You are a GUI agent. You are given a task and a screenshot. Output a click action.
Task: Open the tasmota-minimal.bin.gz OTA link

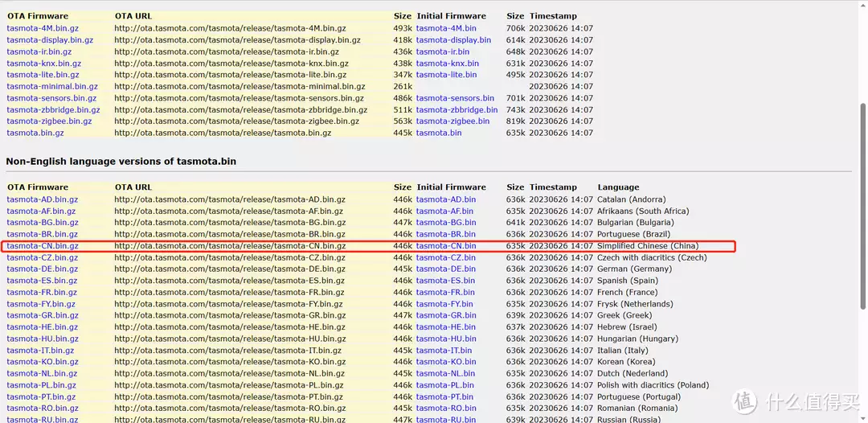click(52, 86)
